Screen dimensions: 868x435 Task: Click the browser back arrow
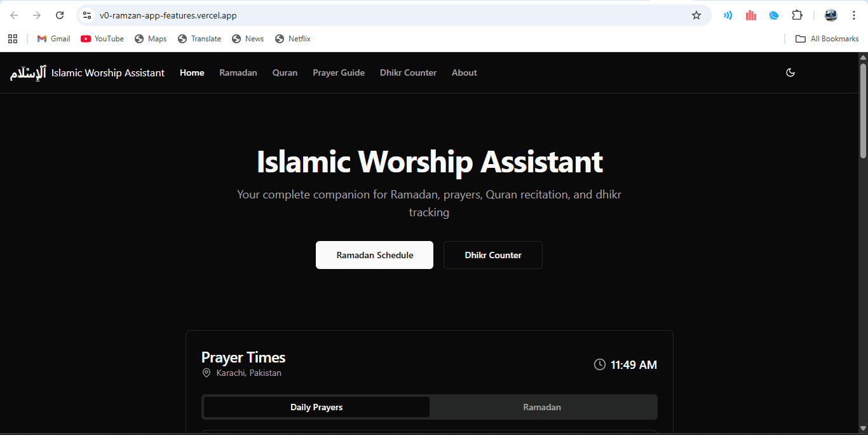pos(14,15)
